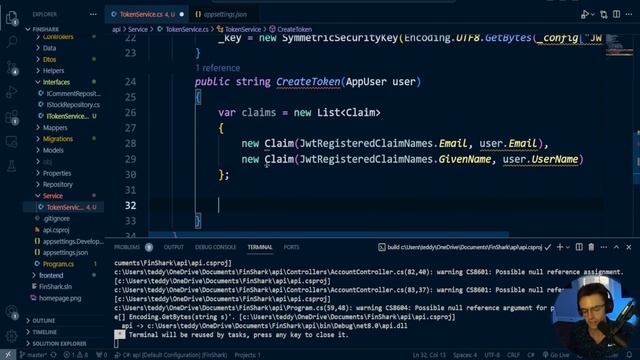Expand the Dtos folder

pos(49,59)
